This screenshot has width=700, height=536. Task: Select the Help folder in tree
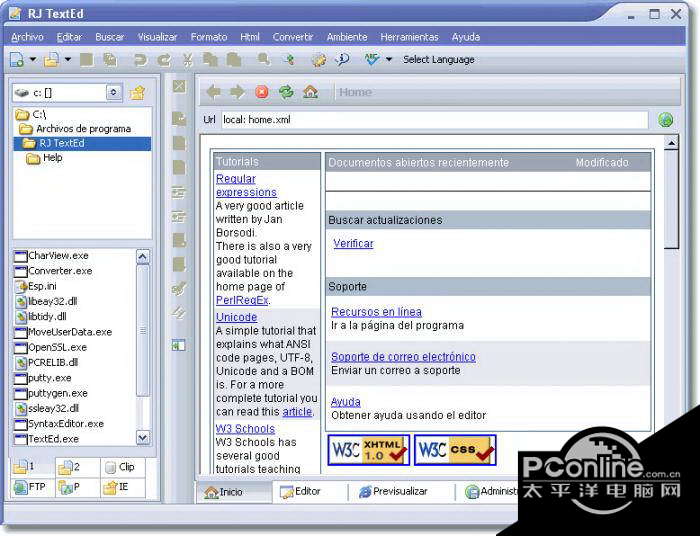[44, 158]
